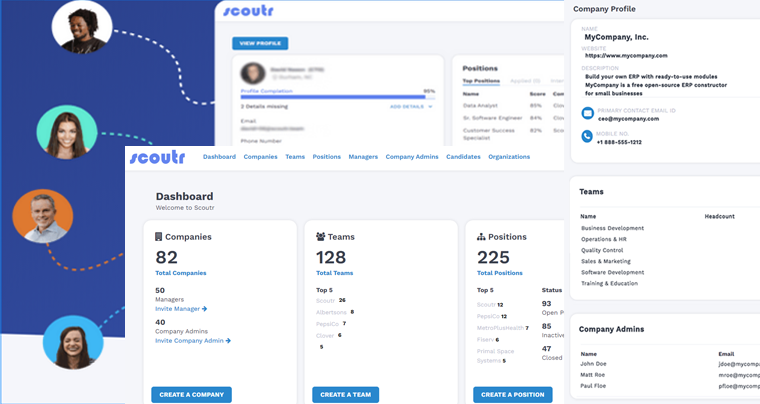
Task: Click the Headcount column header in Teams
Action: pyautogui.click(x=719, y=217)
